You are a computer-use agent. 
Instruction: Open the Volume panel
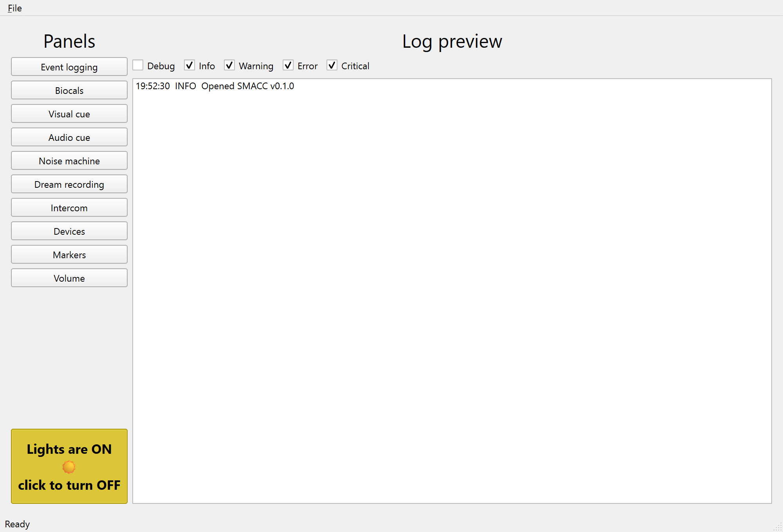pyautogui.click(x=69, y=278)
